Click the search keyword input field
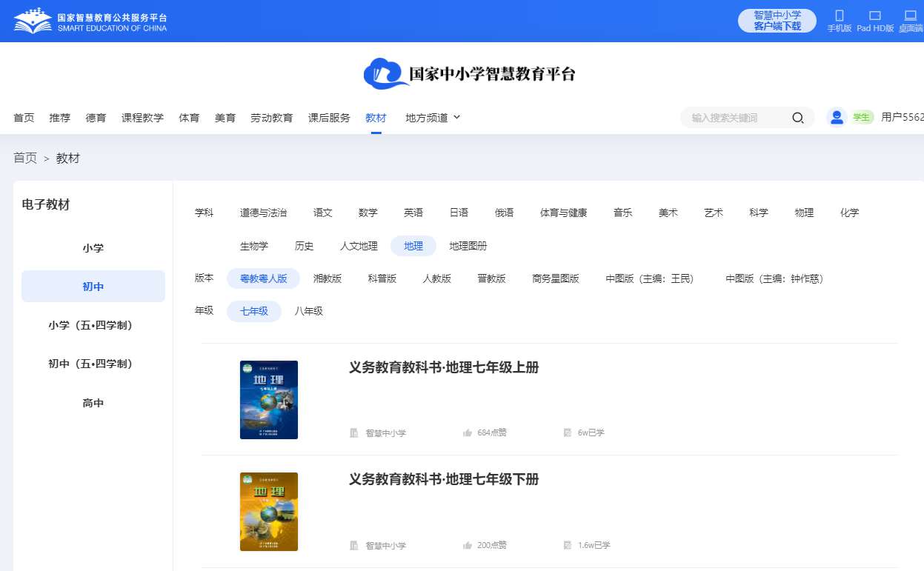 [x=737, y=118]
